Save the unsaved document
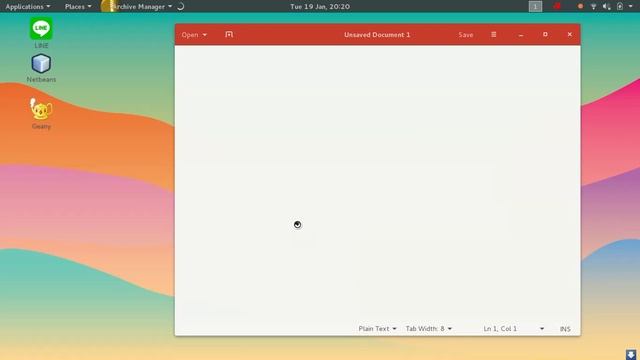 (x=466, y=35)
